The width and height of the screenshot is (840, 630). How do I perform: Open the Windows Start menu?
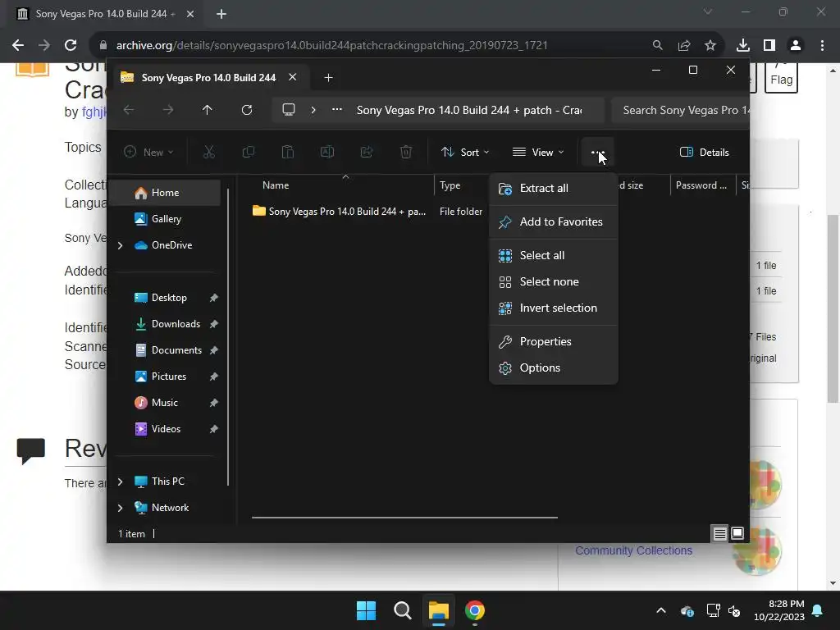click(367, 610)
